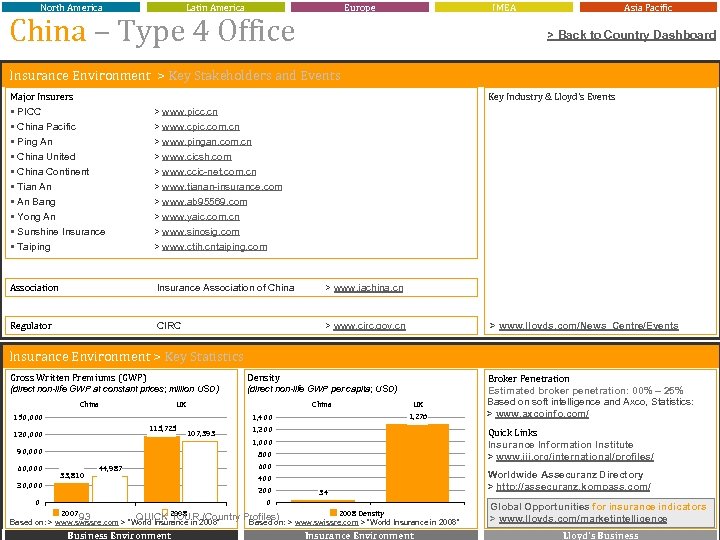Click the 2007 orange legend swatch

coord(56,512)
